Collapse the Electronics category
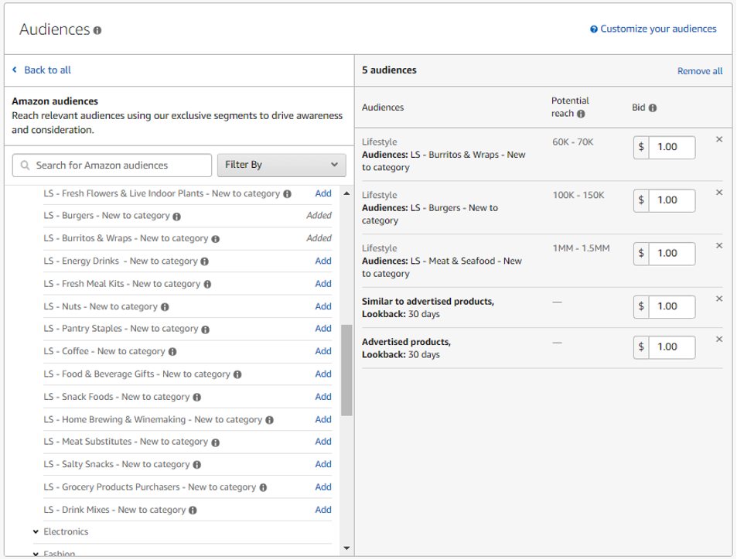Screen dimensions: 737x560 pyautogui.click(x=34, y=531)
